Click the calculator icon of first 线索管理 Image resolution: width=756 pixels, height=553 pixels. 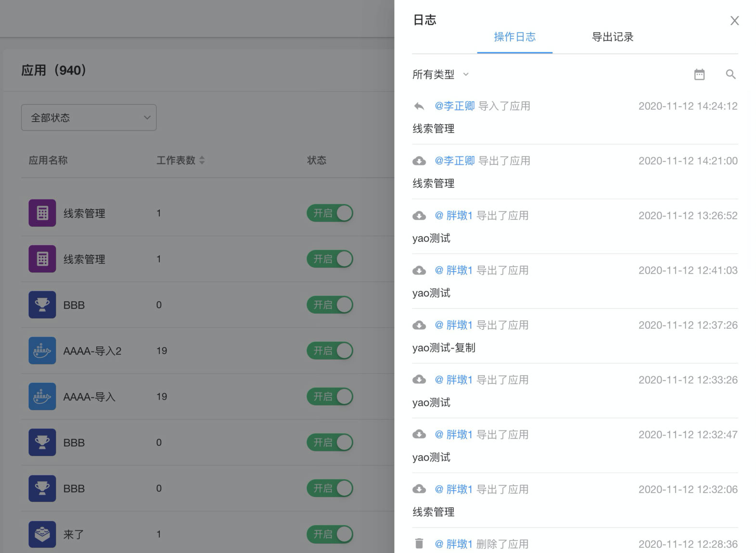tap(42, 213)
